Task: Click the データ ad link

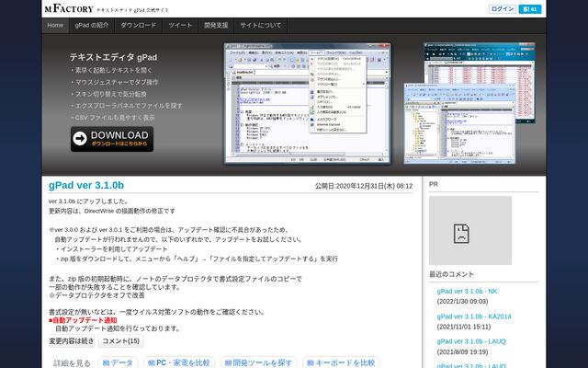Action: (119, 362)
